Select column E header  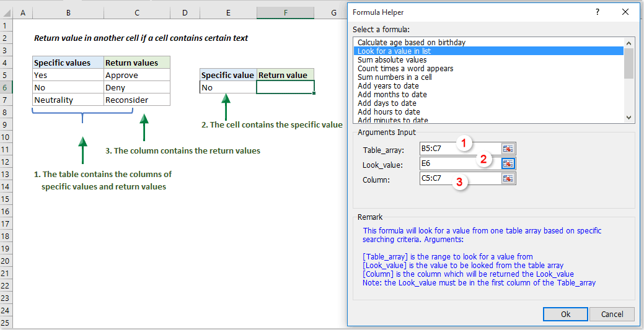(228, 13)
